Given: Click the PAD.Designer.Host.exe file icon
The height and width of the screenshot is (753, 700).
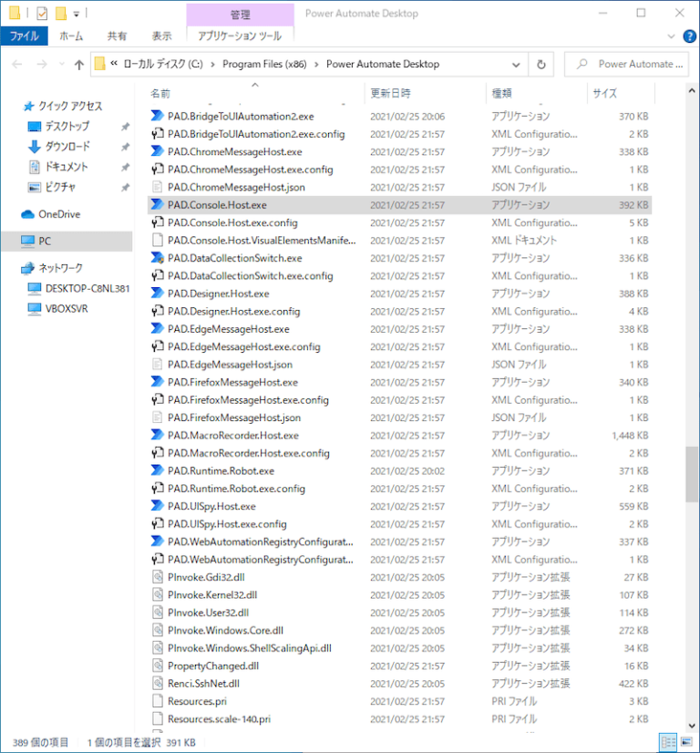Looking at the screenshot, I should [157, 294].
